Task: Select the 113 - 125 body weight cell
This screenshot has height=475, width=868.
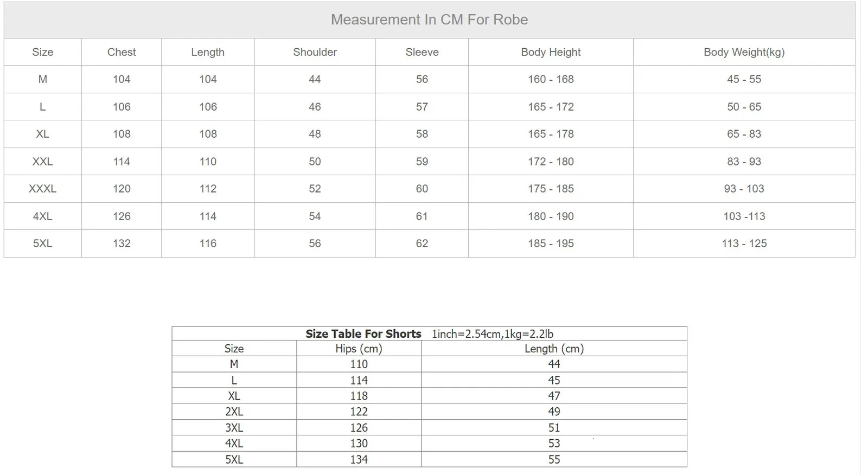Action: click(x=744, y=243)
